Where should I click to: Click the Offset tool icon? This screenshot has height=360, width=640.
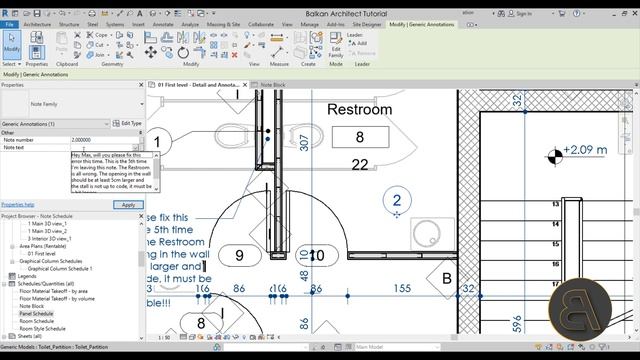[167, 38]
